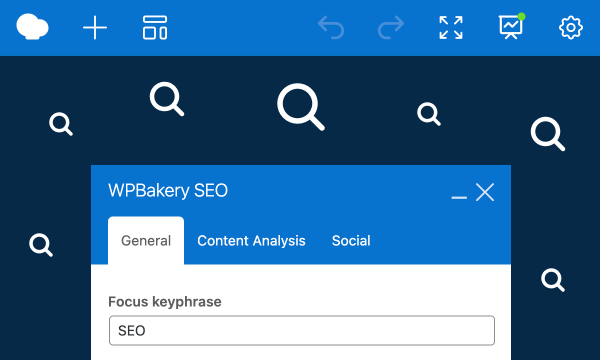Open page settings gear icon

[571, 28]
